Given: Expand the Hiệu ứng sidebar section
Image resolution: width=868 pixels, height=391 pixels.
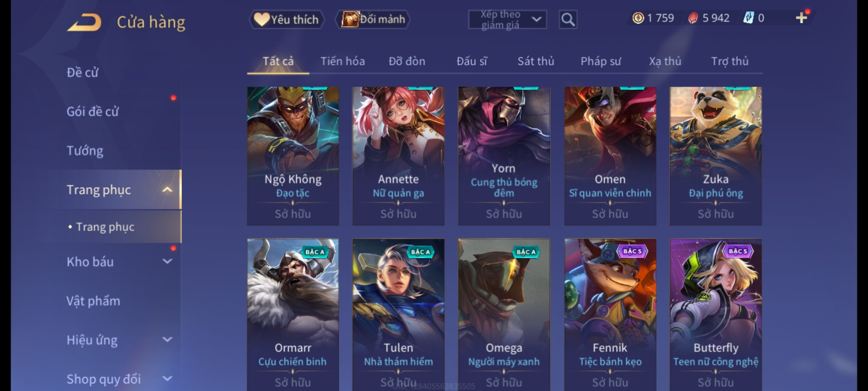Looking at the screenshot, I should pyautogui.click(x=167, y=339).
